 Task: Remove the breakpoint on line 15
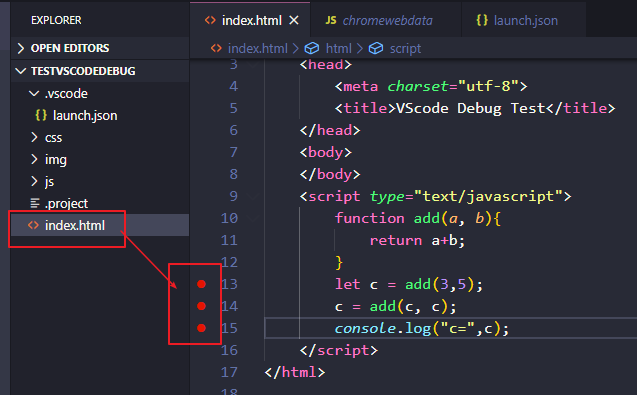tap(202, 328)
